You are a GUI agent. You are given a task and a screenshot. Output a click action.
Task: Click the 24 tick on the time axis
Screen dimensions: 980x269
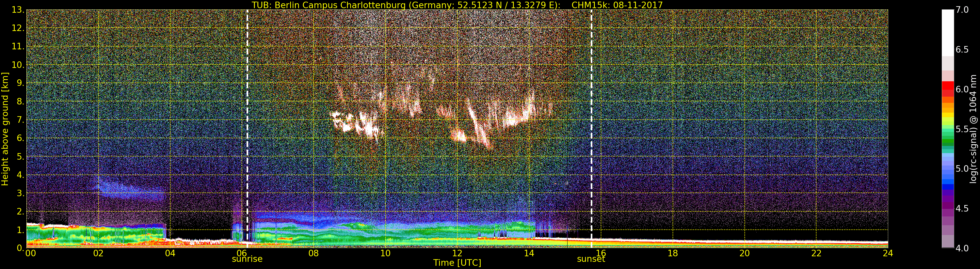coord(888,253)
